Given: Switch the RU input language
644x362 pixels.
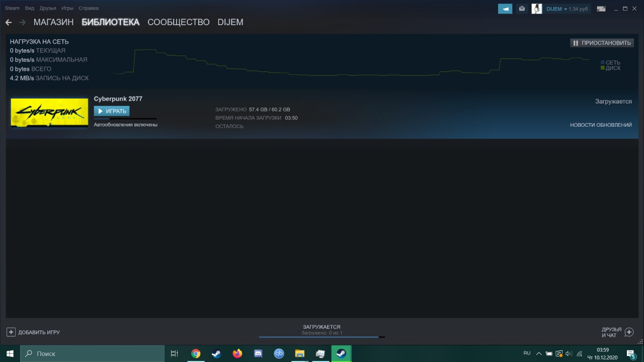Looking at the screenshot, I should (x=527, y=353).
